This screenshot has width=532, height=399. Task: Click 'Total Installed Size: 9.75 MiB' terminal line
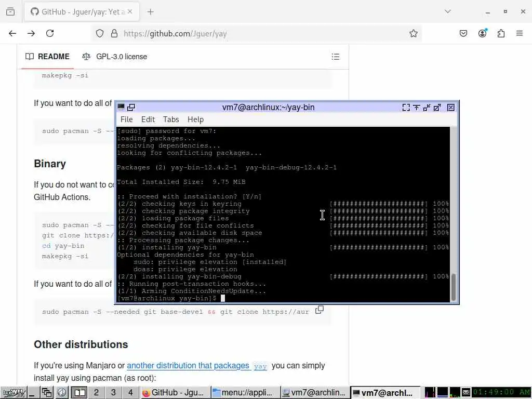point(181,182)
